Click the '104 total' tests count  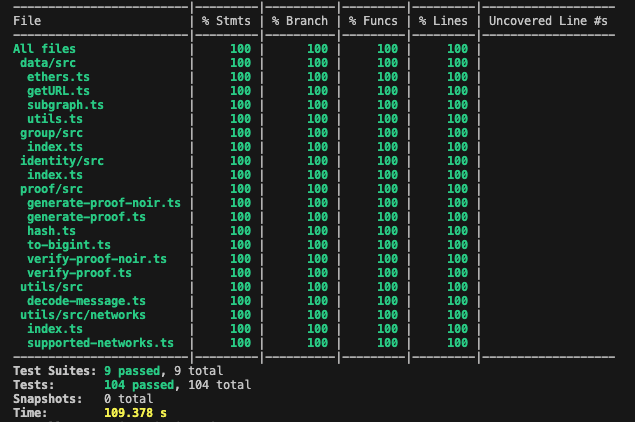219,385
